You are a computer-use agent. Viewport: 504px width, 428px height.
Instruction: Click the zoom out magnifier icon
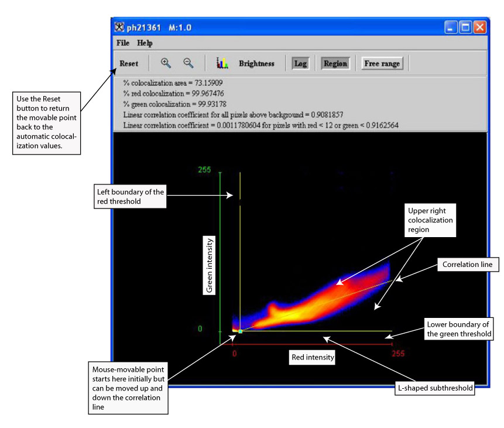(188, 63)
